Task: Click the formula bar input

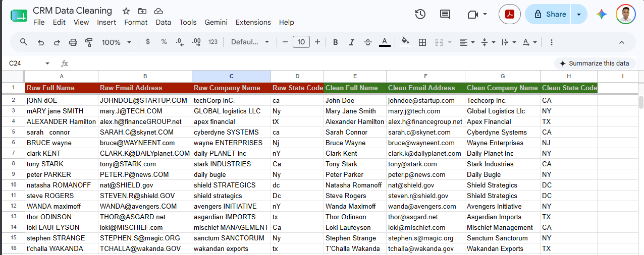Action: [310, 63]
